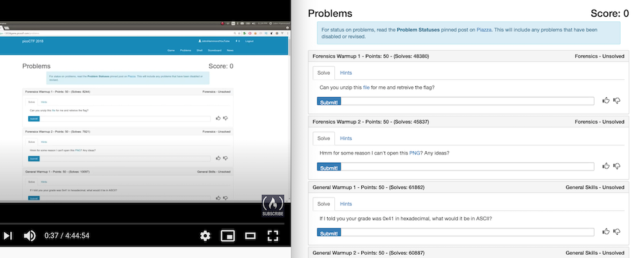Click 'Forensics - Unsolved' on Forensics Warmup 2

pyautogui.click(x=600, y=122)
